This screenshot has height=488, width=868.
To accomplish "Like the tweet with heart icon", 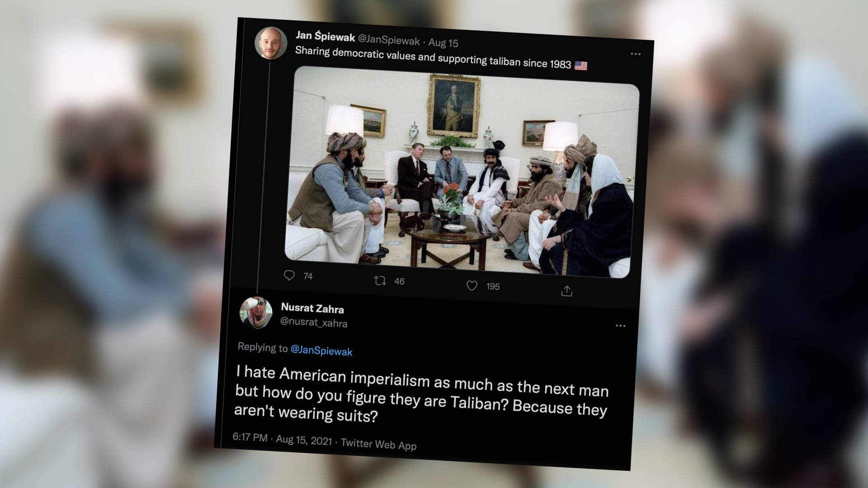I will [472, 286].
